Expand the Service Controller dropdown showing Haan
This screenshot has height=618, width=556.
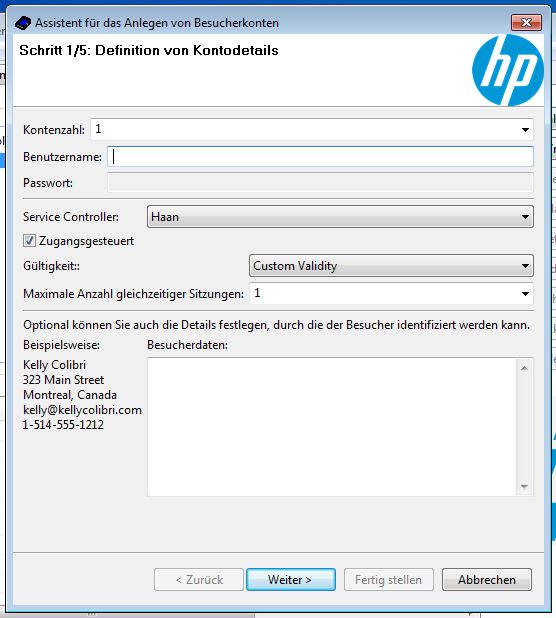(x=340, y=216)
